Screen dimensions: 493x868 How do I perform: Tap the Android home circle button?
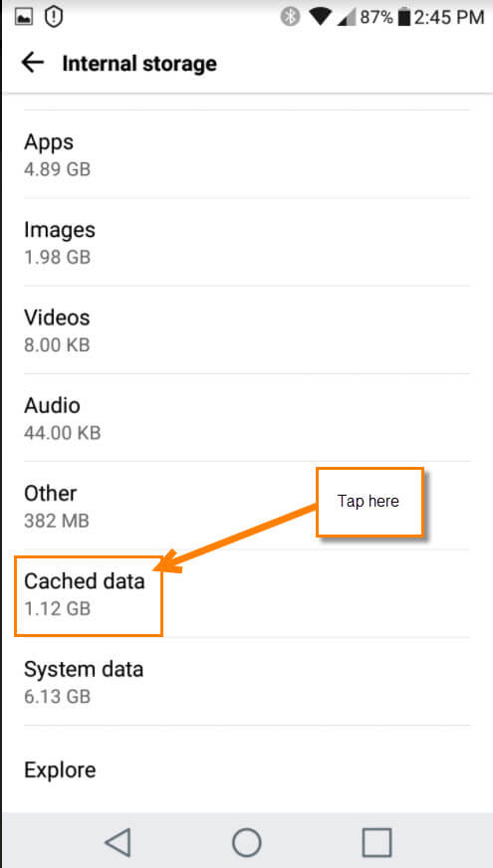pyautogui.click(x=247, y=842)
